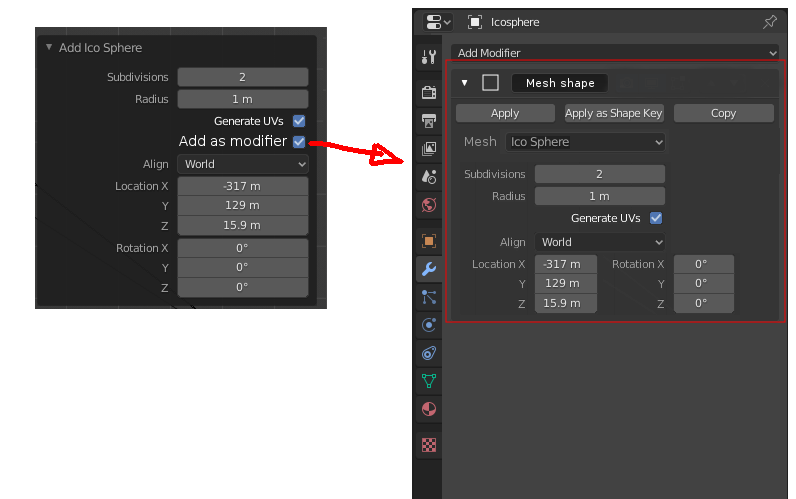This screenshot has width=796, height=499.
Task: Click Rotation Y field in Add Ico Sphere panel
Action: pos(243,267)
